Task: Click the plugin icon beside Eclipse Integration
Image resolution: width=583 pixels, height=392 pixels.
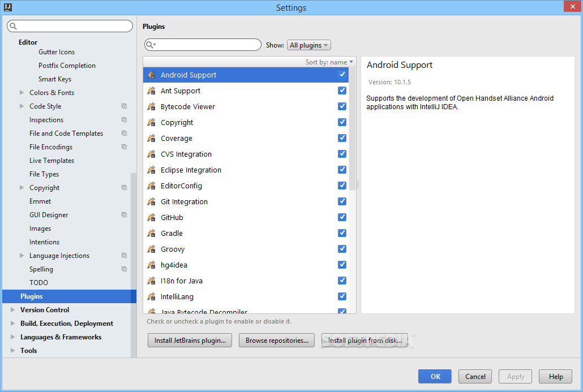Action: 151,170
